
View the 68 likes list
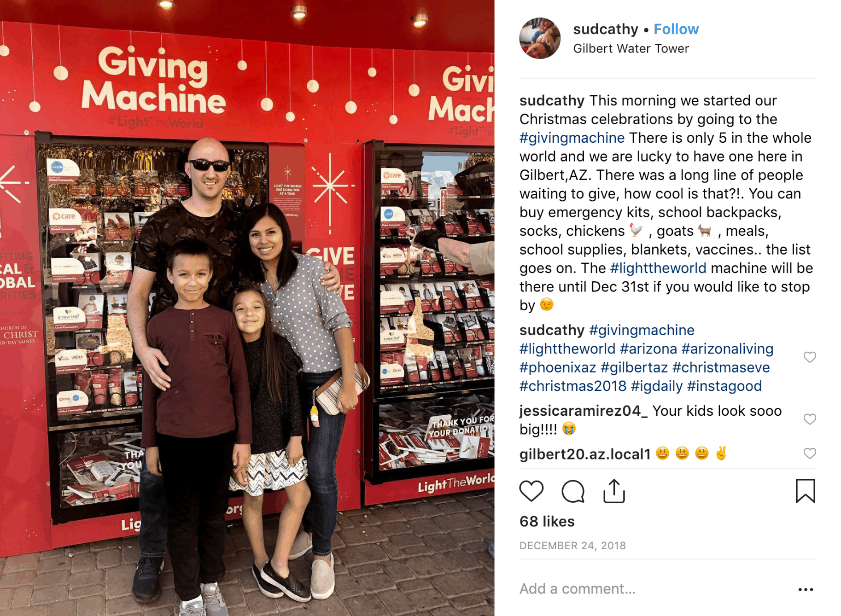pos(547,521)
